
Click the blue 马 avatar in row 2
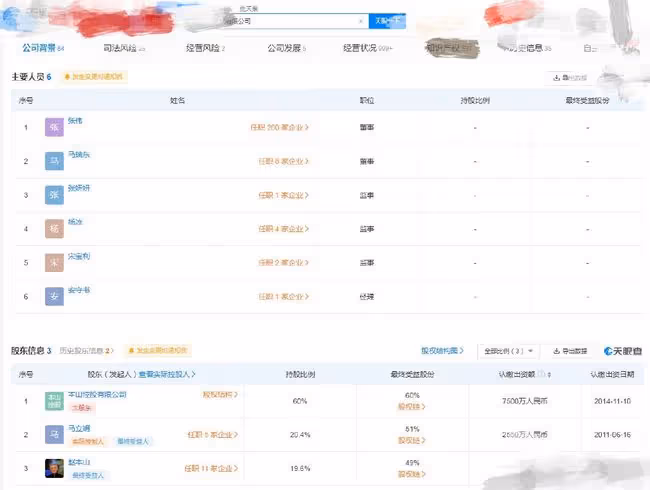coord(54,161)
